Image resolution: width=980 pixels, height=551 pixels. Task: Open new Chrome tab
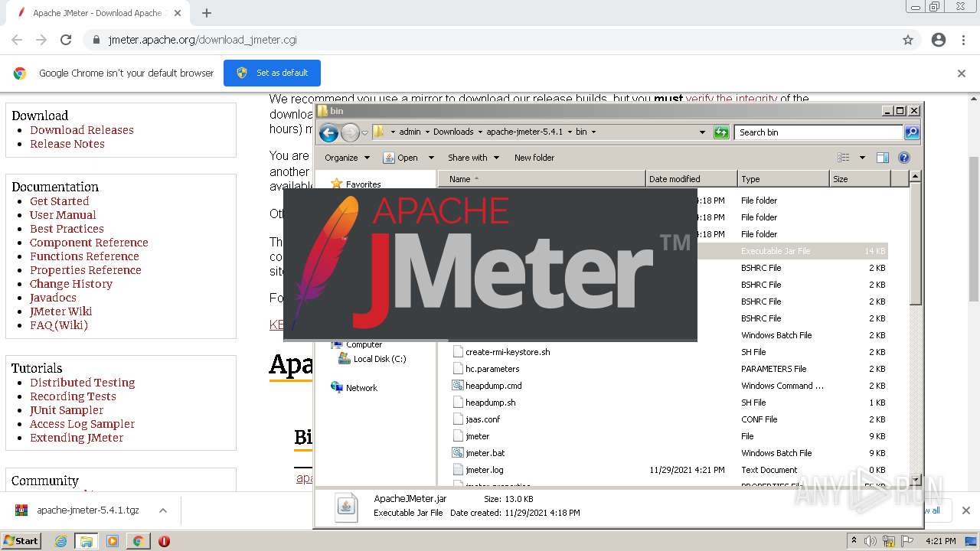207,13
